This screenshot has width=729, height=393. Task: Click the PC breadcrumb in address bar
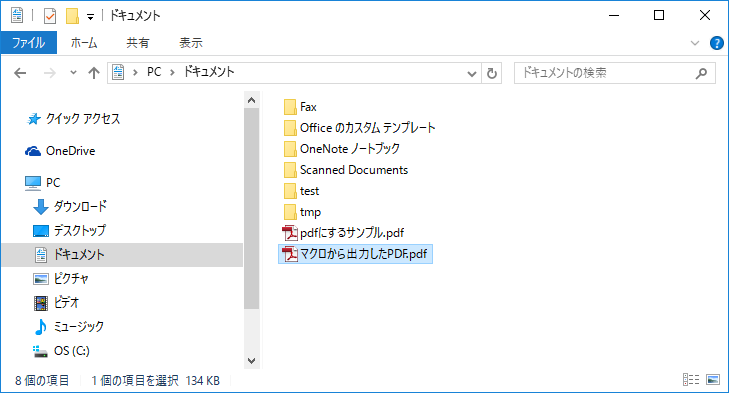click(x=154, y=72)
